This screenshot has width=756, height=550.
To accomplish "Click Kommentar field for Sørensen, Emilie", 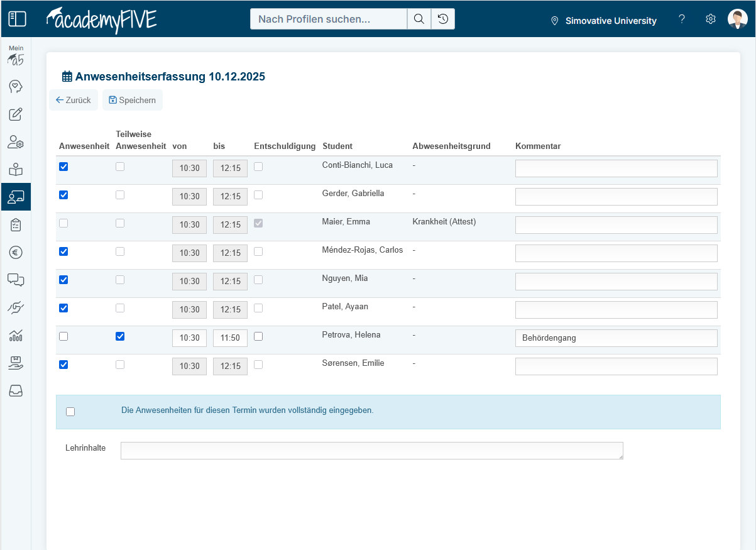I will tap(616, 366).
